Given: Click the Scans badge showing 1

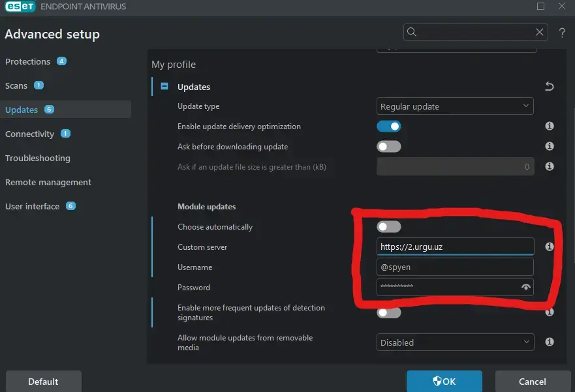Looking at the screenshot, I should click(x=39, y=85).
